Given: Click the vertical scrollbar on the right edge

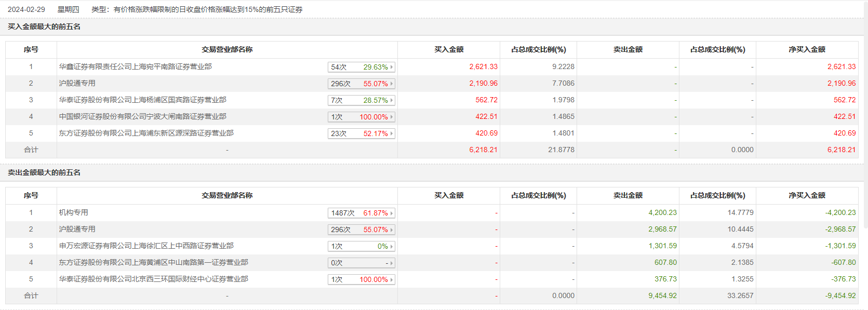Looking at the screenshot, I should 865,114.
